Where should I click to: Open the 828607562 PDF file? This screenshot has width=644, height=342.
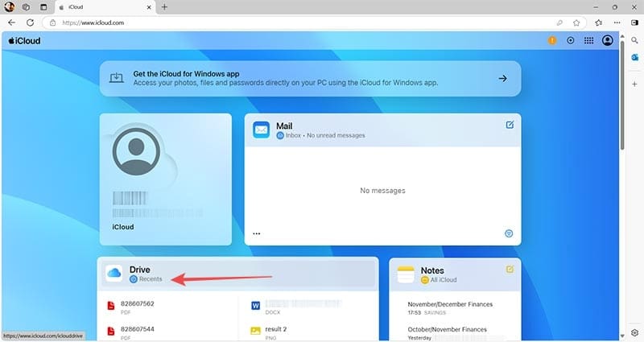pos(137,303)
